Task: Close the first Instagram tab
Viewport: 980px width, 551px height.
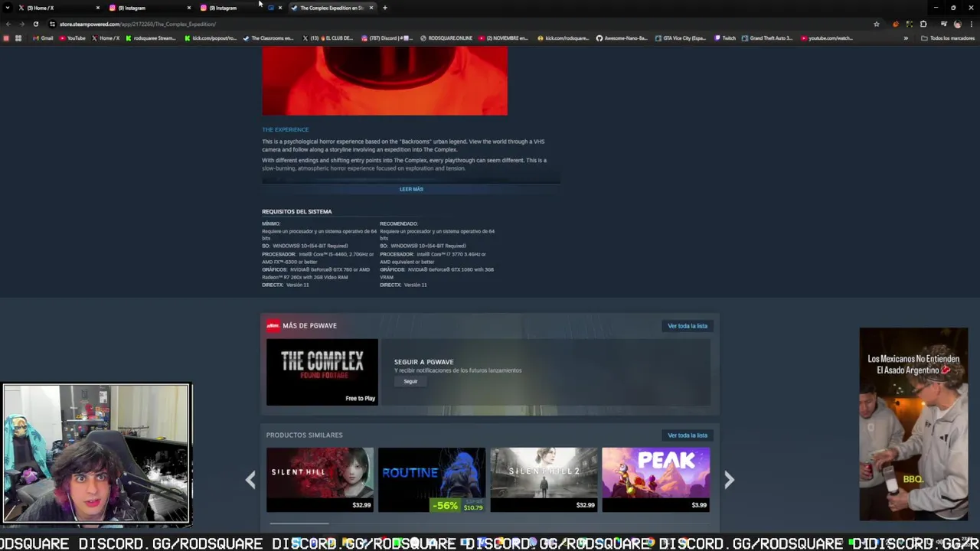Action: tap(189, 8)
